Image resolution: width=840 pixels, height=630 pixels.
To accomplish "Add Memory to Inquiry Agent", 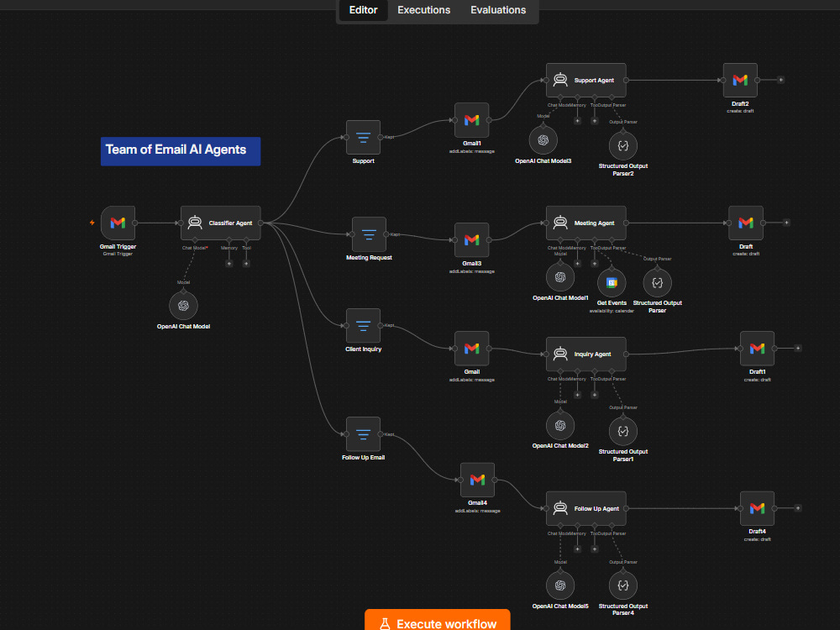I will coord(578,395).
